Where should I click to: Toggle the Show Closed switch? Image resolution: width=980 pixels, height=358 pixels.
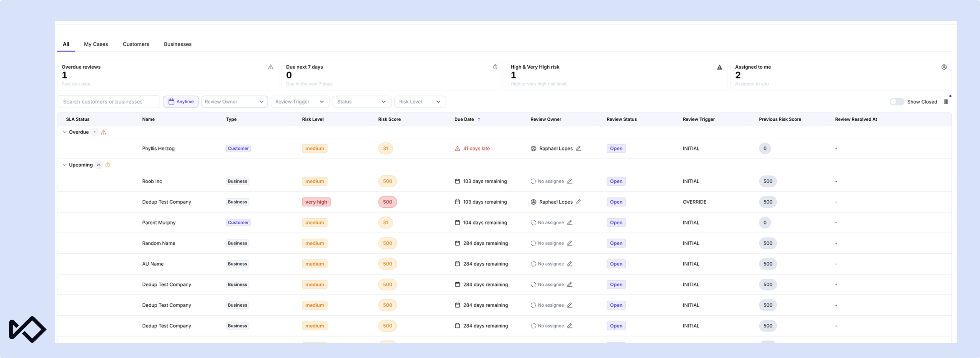(x=897, y=102)
